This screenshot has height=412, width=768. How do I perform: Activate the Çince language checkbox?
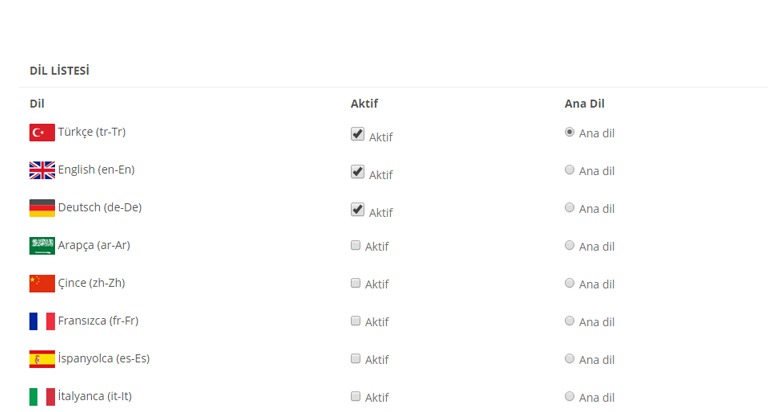[356, 283]
